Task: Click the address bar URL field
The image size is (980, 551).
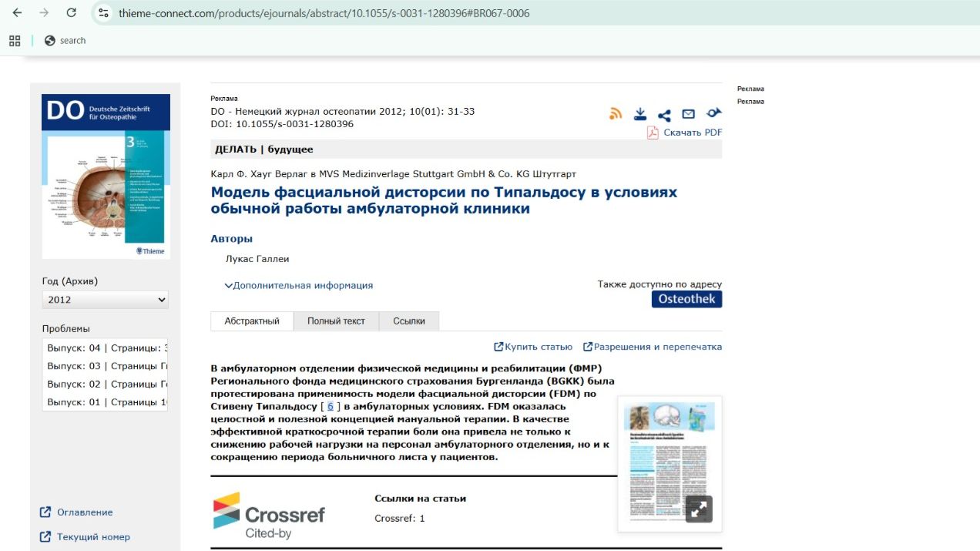Action: [324, 13]
